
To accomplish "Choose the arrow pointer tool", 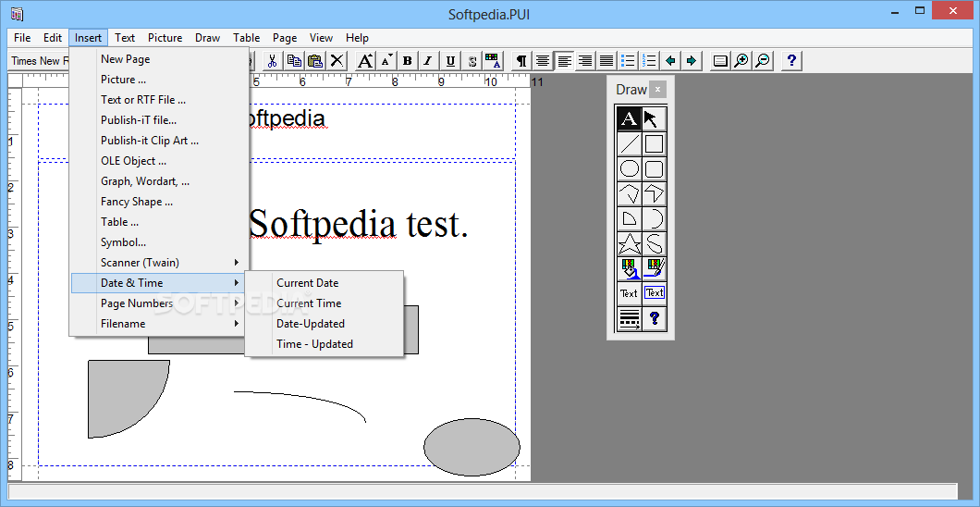I will [x=654, y=118].
